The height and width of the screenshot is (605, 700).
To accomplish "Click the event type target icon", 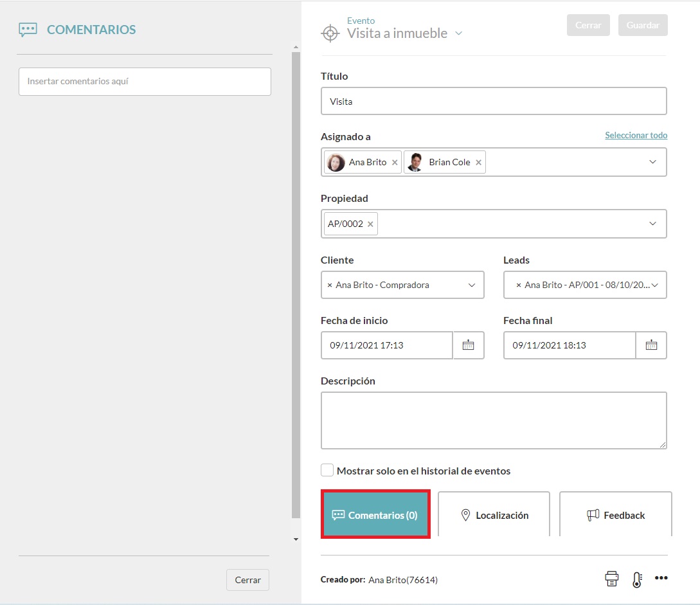I will 330,33.
